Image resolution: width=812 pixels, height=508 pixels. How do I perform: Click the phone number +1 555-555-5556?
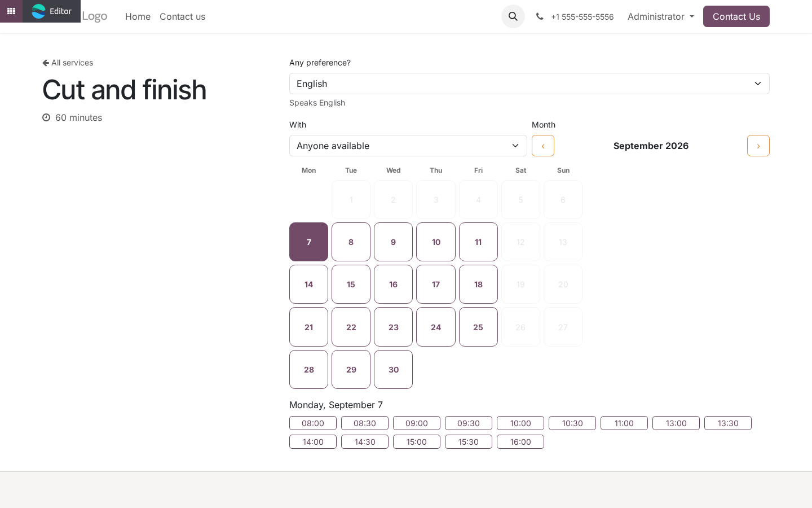pyautogui.click(x=582, y=17)
